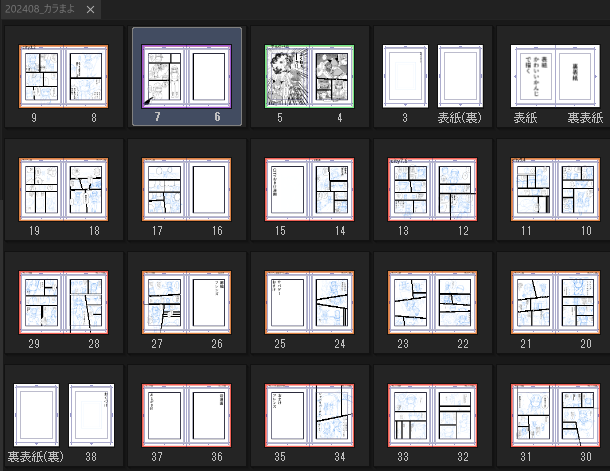Open inked page 5 thumbnail

[287, 77]
